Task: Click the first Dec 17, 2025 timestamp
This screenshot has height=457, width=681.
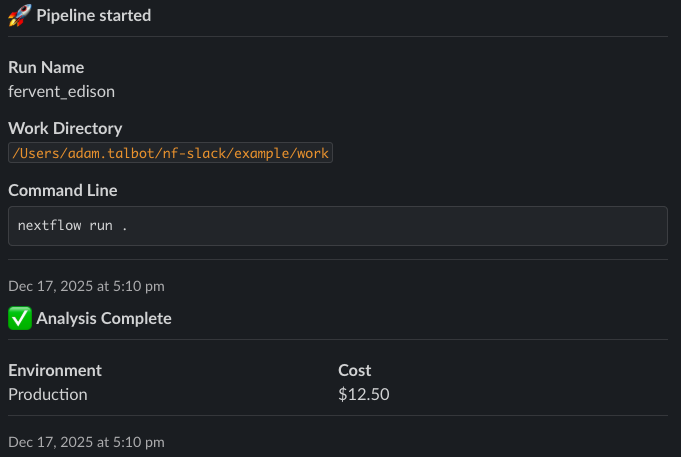Action: click(x=86, y=286)
